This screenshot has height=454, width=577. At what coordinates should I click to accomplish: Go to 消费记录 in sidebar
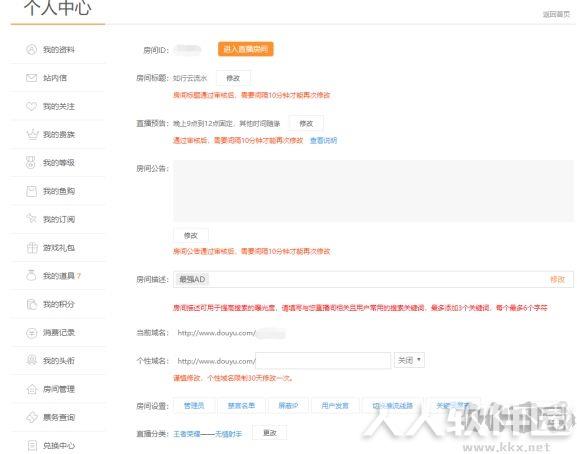[59, 333]
